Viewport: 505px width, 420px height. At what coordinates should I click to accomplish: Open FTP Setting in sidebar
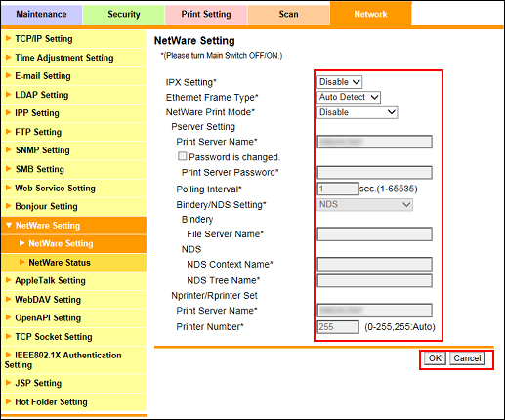click(x=73, y=132)
